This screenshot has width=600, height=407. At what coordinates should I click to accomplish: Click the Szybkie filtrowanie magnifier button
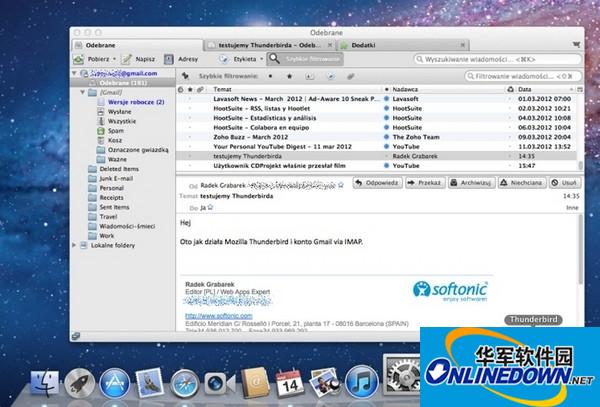click(305, 59)
